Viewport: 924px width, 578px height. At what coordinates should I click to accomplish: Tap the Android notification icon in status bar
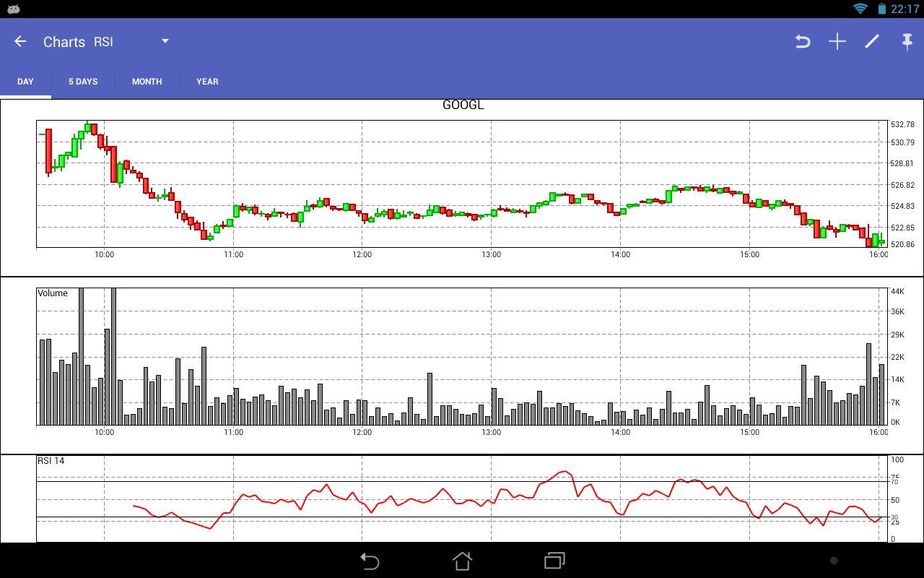coord(13,9)
